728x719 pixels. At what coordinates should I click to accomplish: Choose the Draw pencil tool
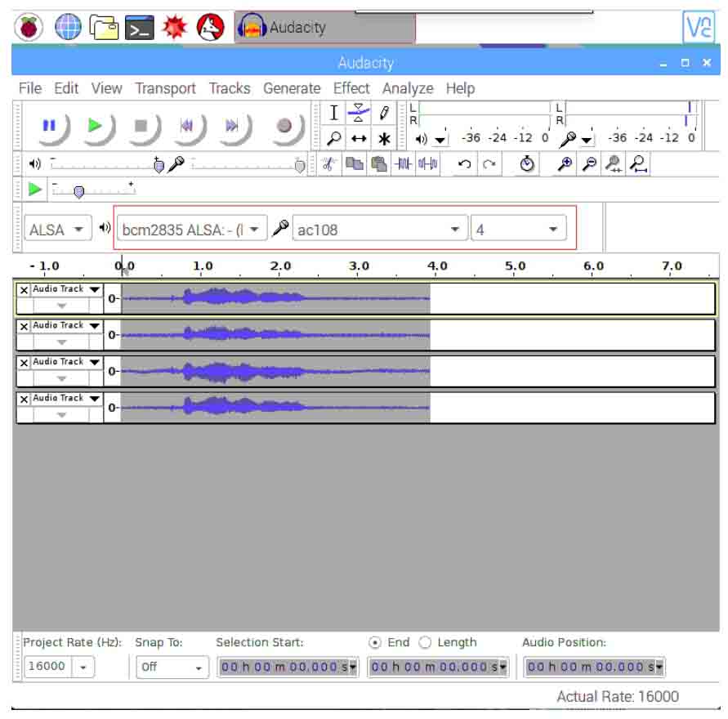383,113
